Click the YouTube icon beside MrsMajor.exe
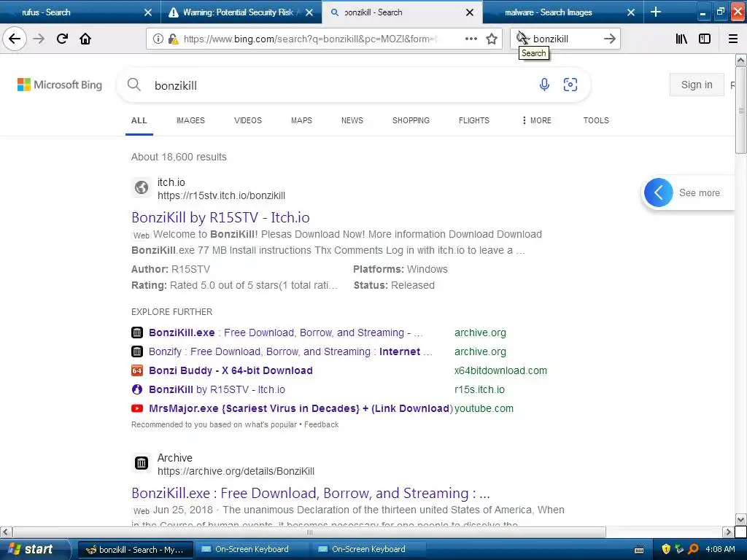This screenshot has height=560, width=747. coord(137,408)
